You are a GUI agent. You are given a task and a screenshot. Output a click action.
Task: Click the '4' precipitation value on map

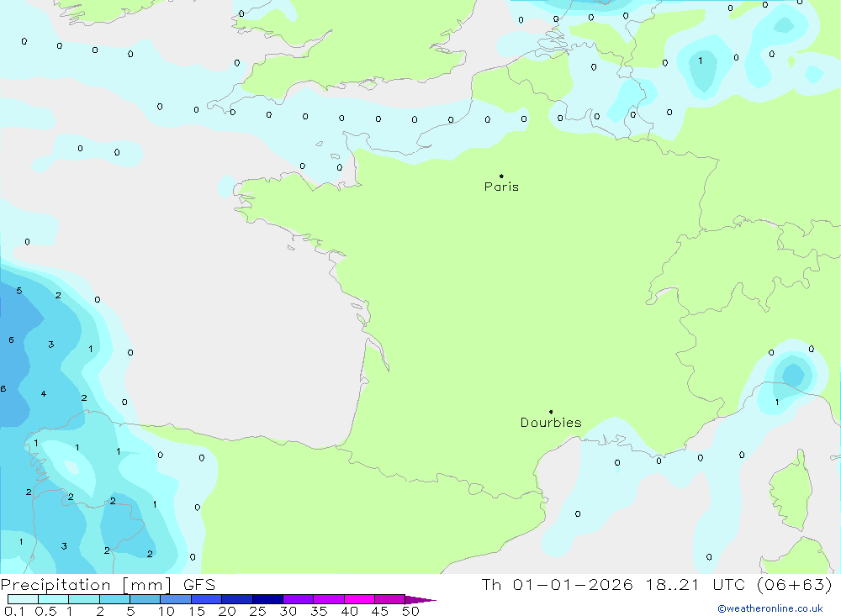(44, 393)
